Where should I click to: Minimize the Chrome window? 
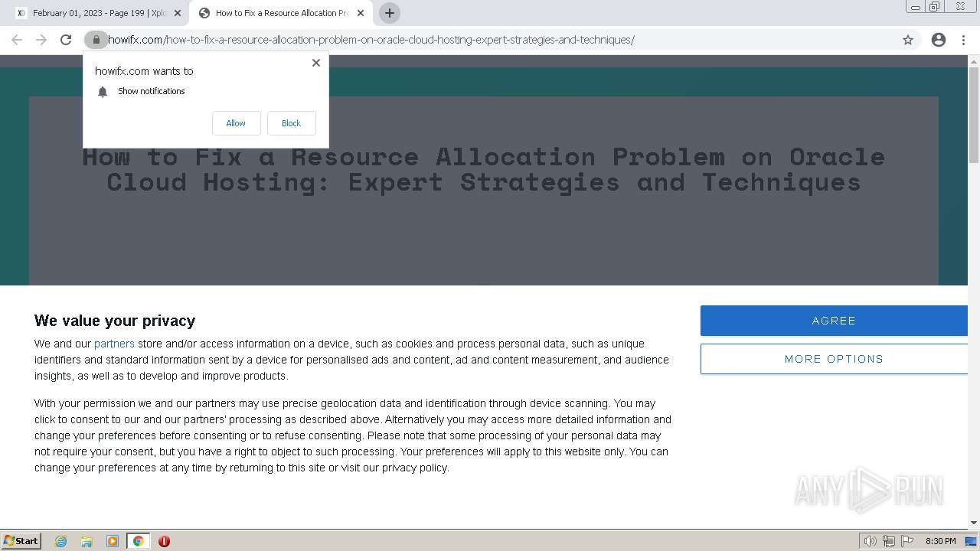[915, 7]
